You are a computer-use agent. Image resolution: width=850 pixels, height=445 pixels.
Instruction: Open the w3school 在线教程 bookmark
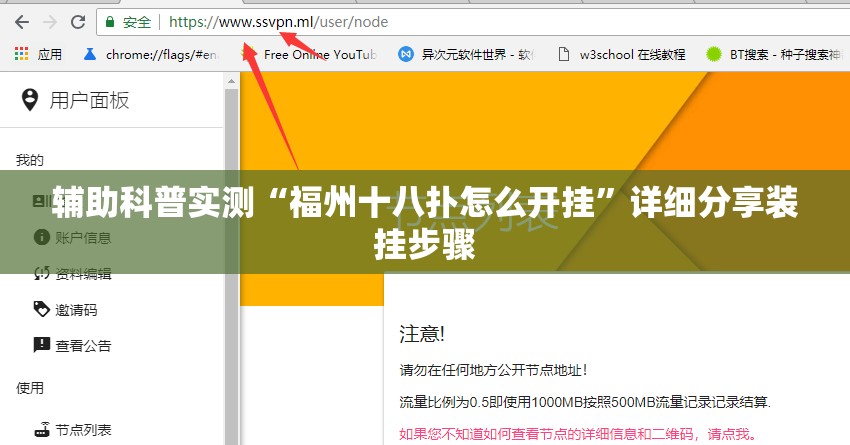(622, 54)
